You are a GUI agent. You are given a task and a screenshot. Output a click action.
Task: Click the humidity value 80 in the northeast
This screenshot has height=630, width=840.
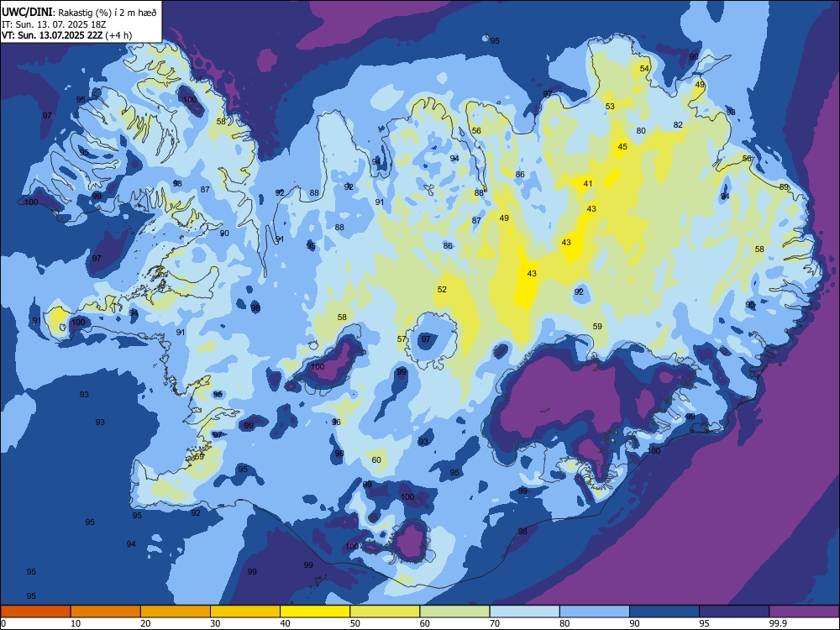[x=641, y=131]
